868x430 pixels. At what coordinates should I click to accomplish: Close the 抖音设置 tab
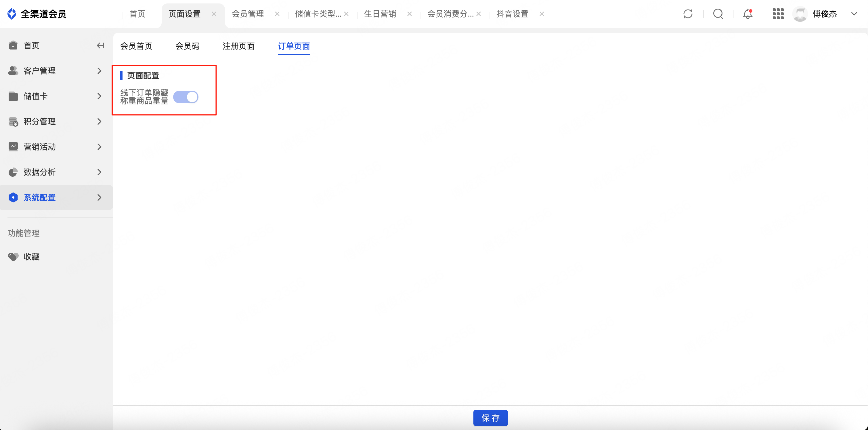542,14
